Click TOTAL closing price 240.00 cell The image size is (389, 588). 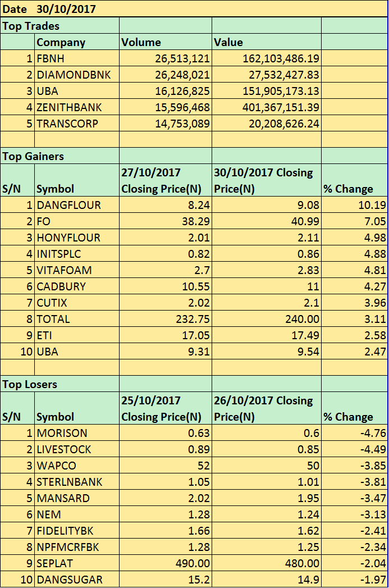point(266,319)
